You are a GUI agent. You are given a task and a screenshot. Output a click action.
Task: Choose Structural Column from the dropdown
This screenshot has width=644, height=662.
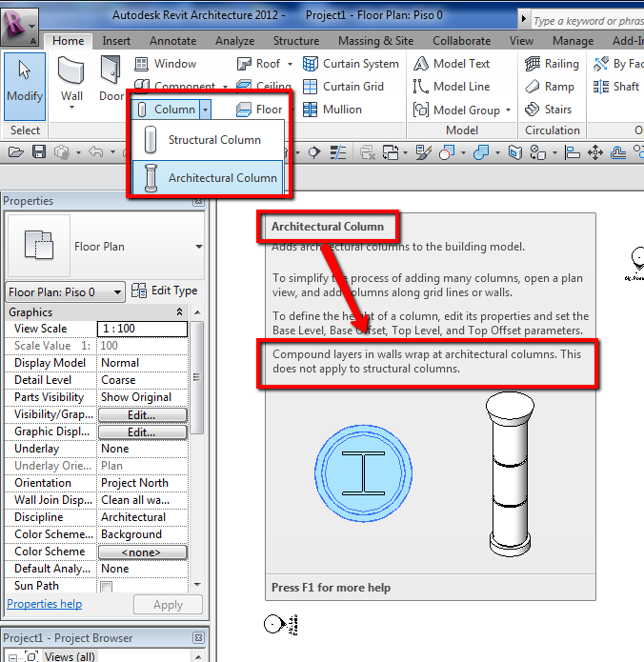click(x=209, y=140)
